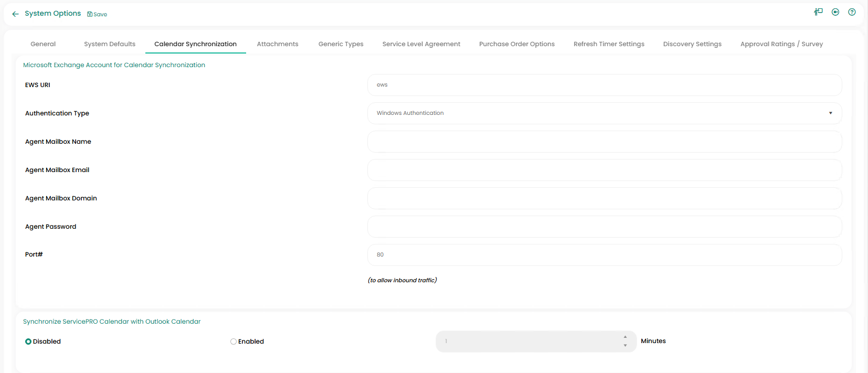Click the EWS URI input field
The height and width of the screenshot is (373, 868).
coord(605,85)
